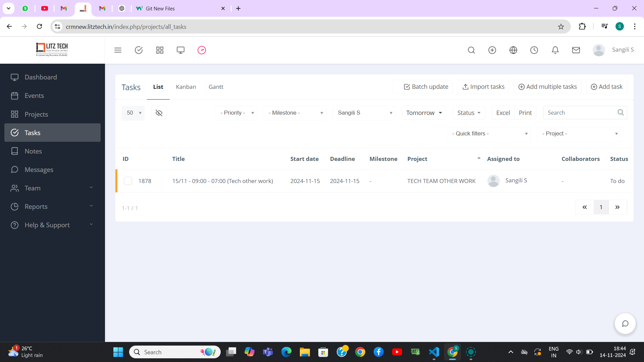
Task: Sort by the ID column header
Action: [x=125, y=159]
